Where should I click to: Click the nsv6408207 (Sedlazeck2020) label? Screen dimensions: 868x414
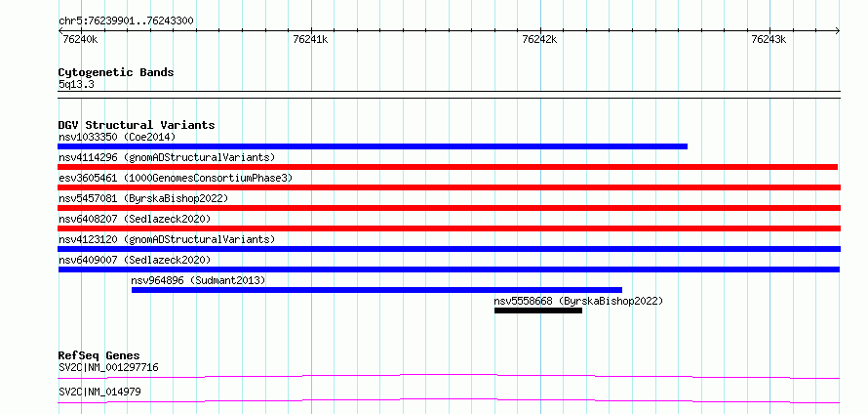(135, 219)
